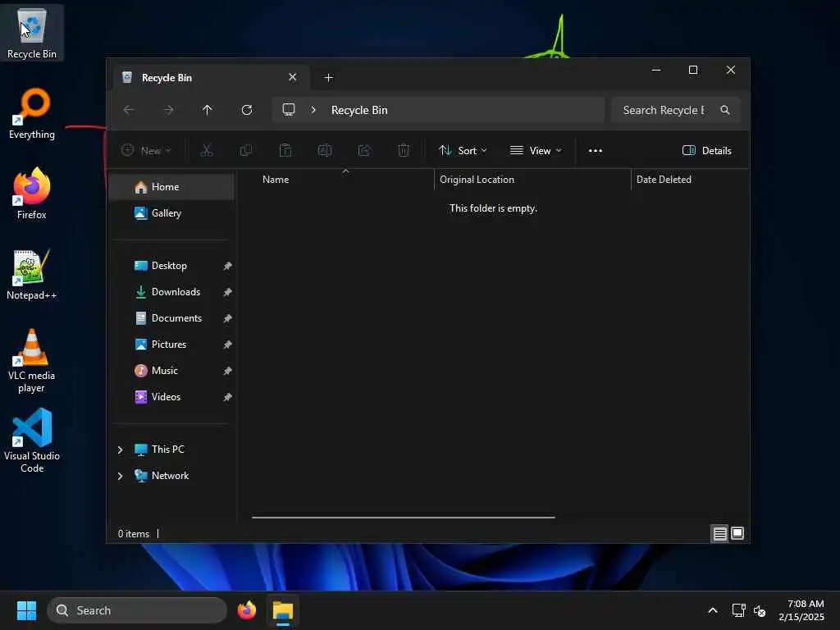The height and width of the screenshot is (630, 840).
Task: Select the Recycle Bin tab
Action: [210, 78]
